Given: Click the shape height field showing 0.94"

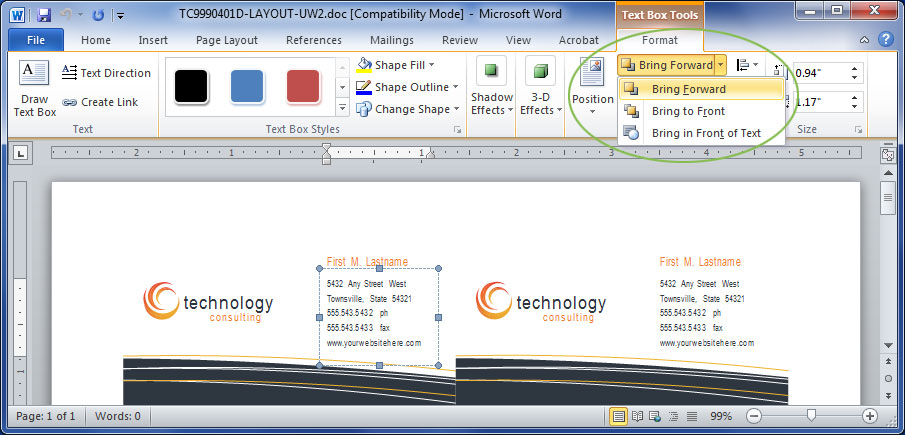Looking at the screenshot, I should 820,73.
